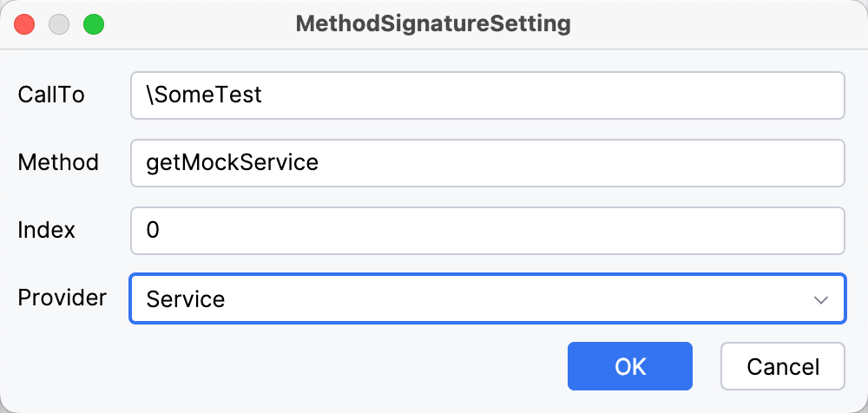Click the empty title bar area right of the title
This screenshot has height=413, width=868.
point(712,24)
